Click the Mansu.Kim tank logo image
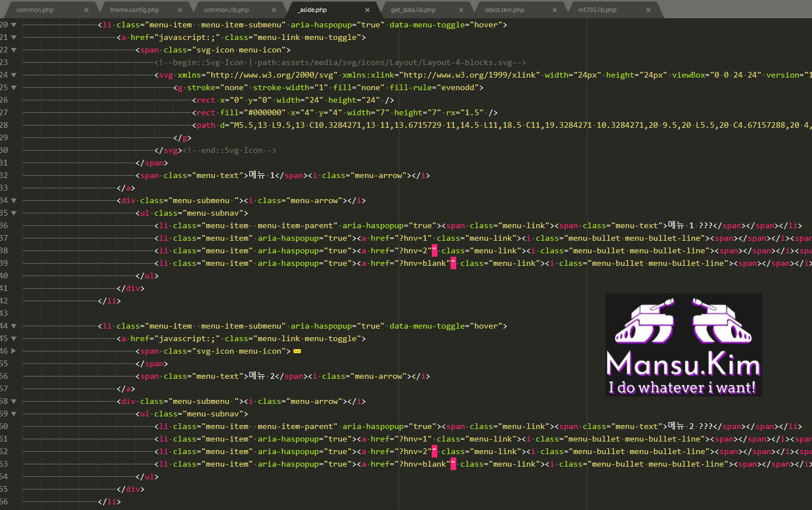This screenshot has width=812, height=510. click(684, 345)
